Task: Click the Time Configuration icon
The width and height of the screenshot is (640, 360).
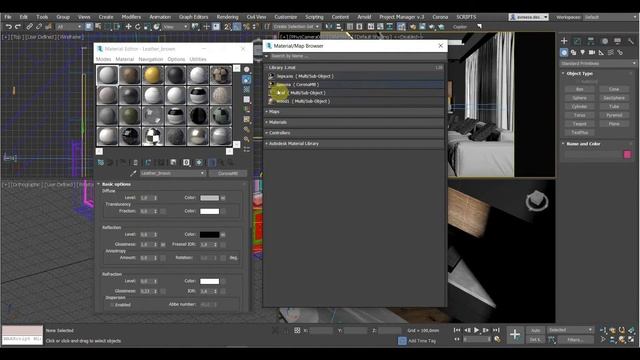Action: [497, 339]
